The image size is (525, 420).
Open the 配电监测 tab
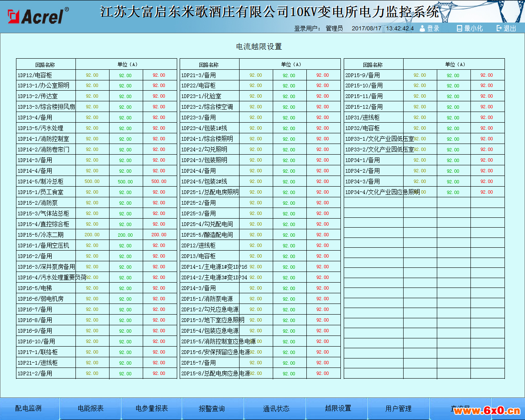click(29, 409)
